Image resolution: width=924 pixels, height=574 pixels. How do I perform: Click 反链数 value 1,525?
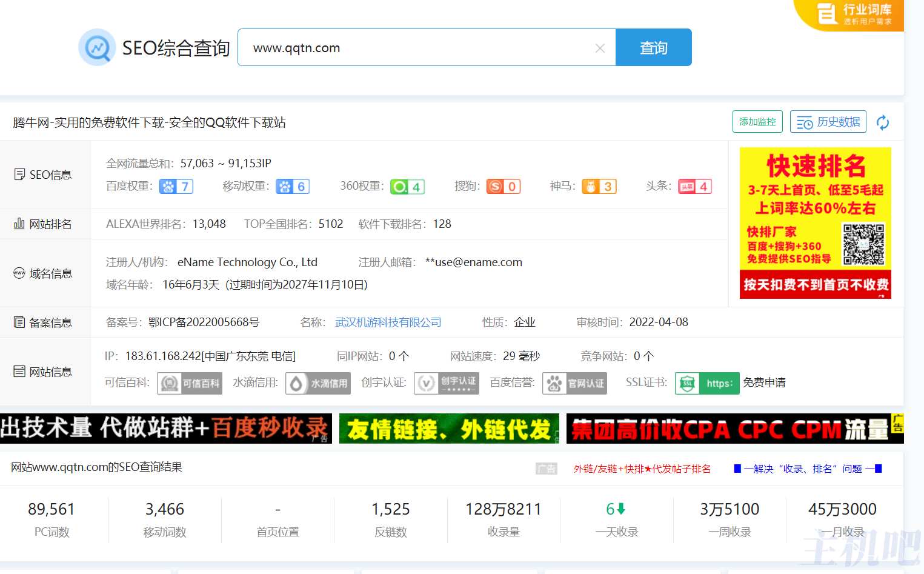pyautogui.click(x=391, y=509)
